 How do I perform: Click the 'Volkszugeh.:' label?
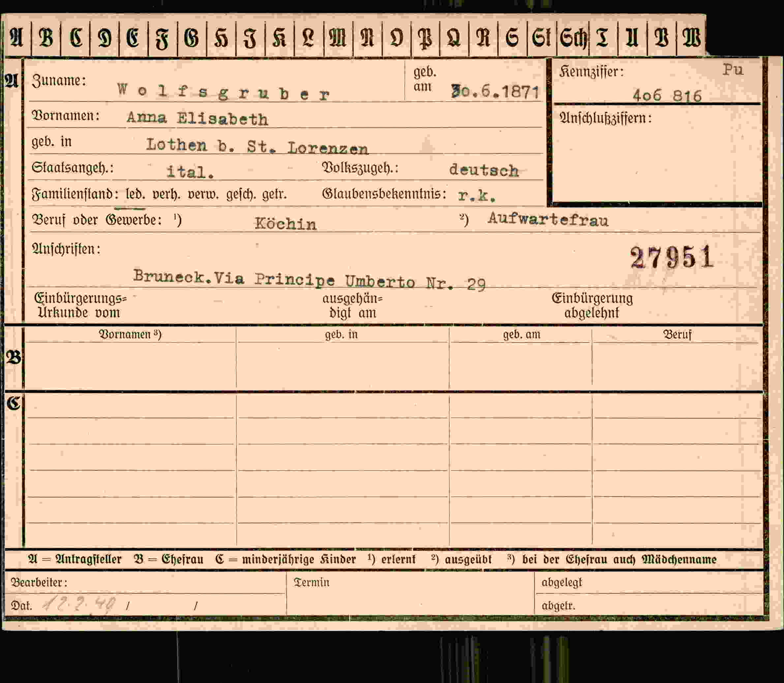[x=360, y=168]
